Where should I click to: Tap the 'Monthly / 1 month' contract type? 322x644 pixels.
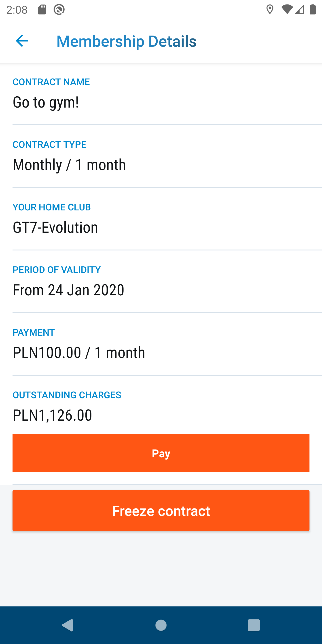pos(69,165)
